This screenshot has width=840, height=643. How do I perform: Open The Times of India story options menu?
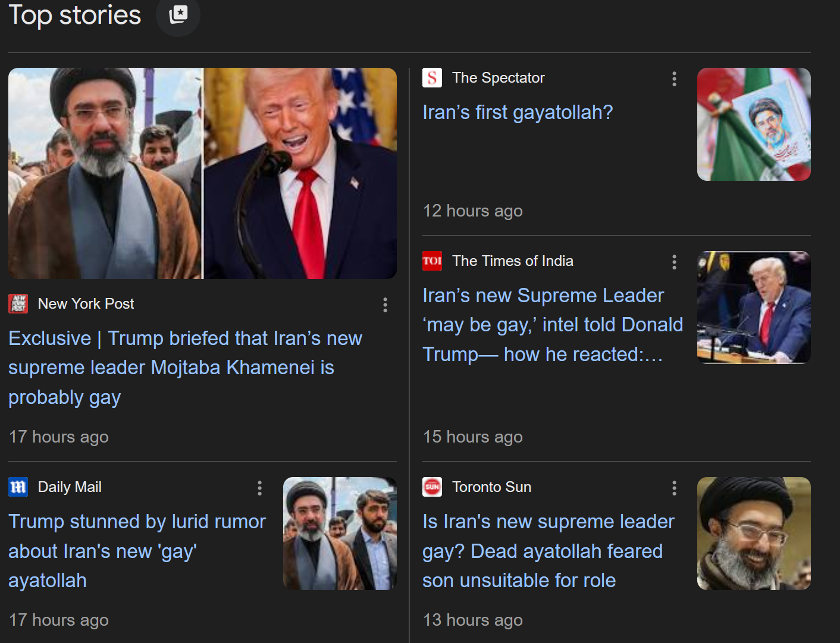[674, 262]
